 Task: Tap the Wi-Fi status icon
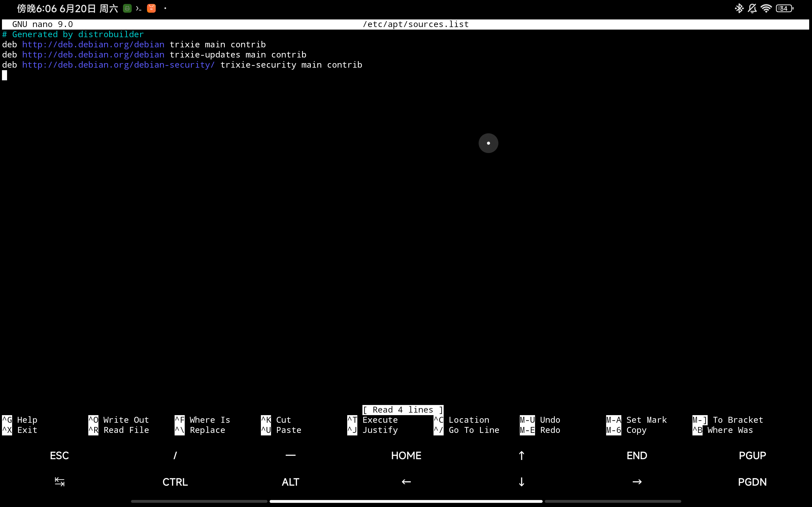tap(766, 8)
